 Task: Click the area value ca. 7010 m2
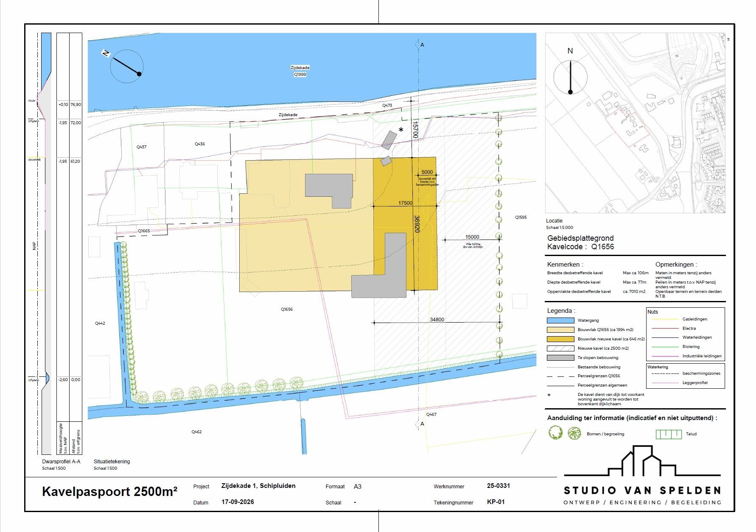pos(634,292)
